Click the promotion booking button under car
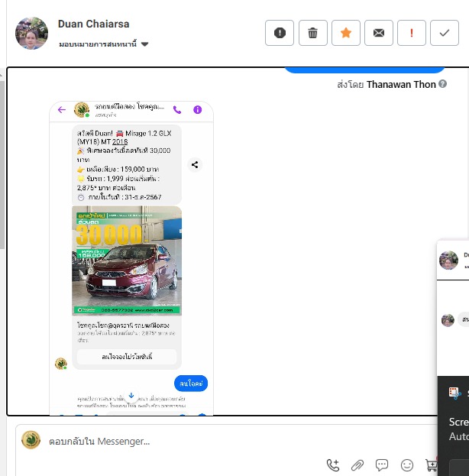 pos(127,356)
